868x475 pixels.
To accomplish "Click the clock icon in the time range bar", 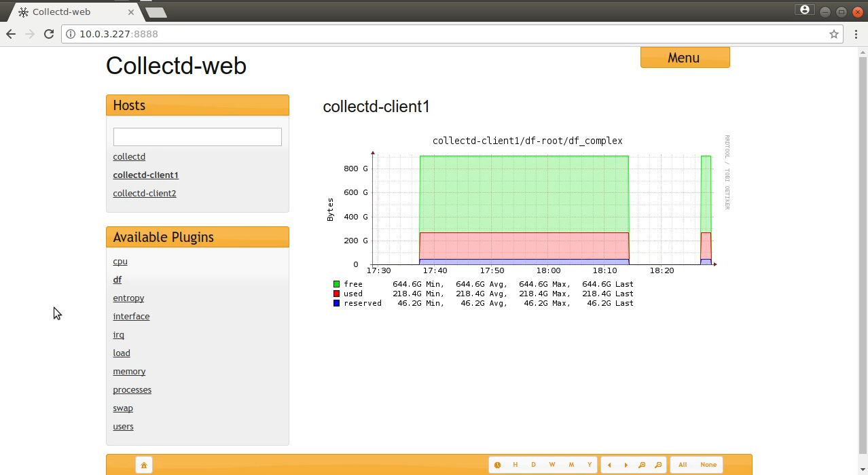I will 497,465.
